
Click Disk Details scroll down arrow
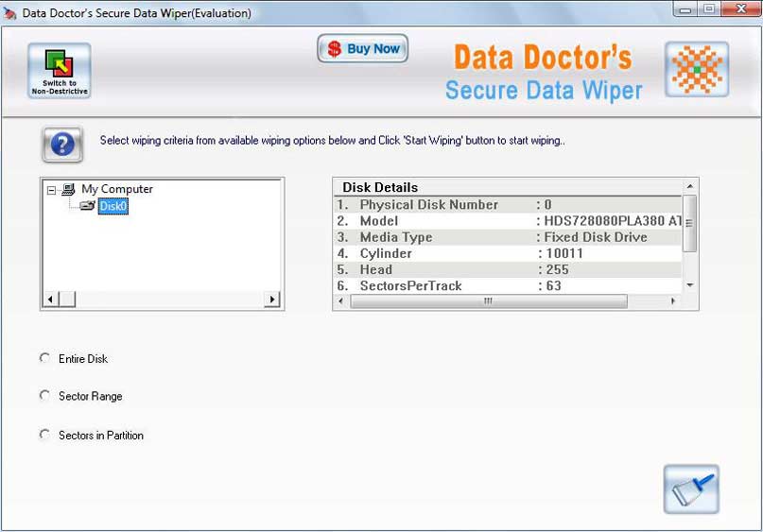point(689,285)
